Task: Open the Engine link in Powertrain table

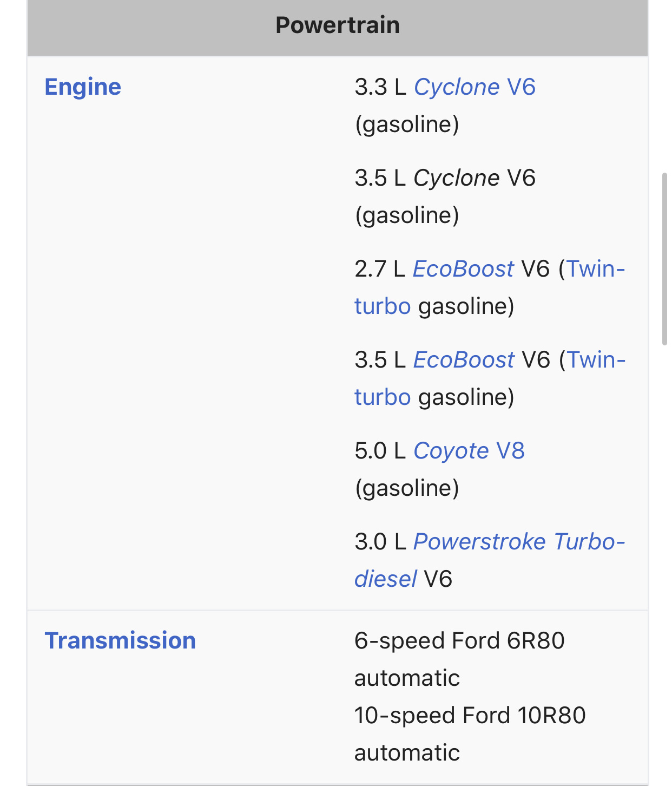Action: coord(83,87)
